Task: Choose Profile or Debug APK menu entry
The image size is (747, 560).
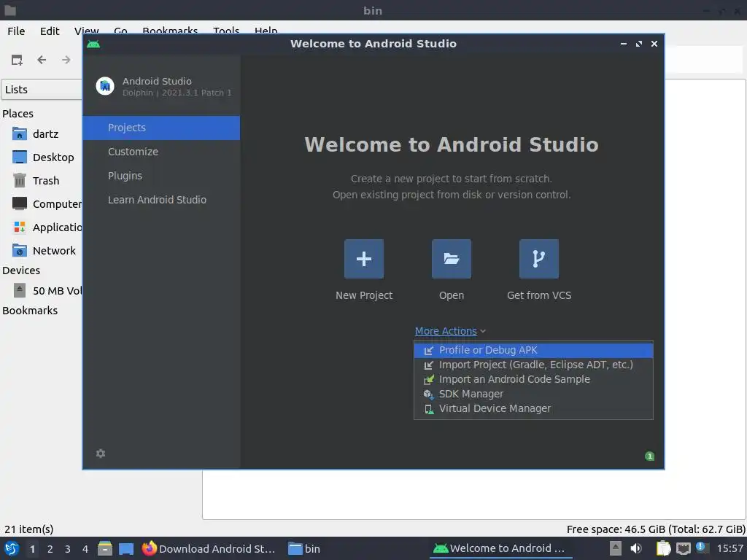Action: click(x=533, y=351)
